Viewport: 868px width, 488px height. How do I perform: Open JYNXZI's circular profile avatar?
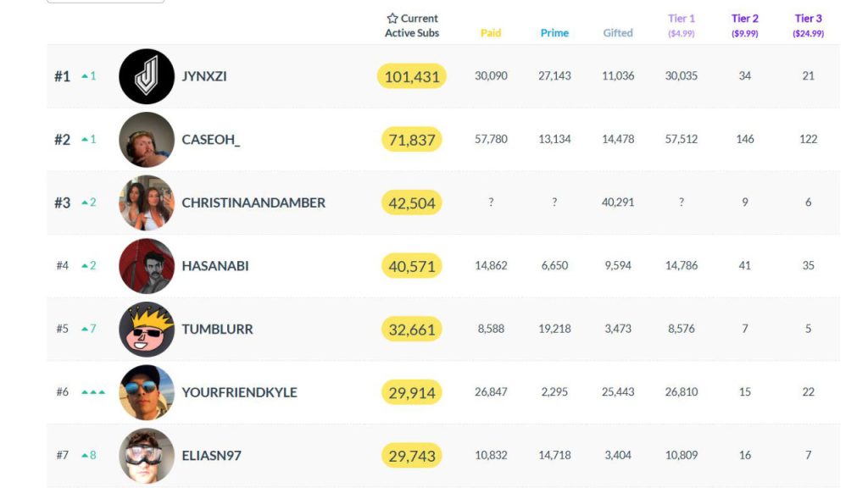(x=146, y=76)
